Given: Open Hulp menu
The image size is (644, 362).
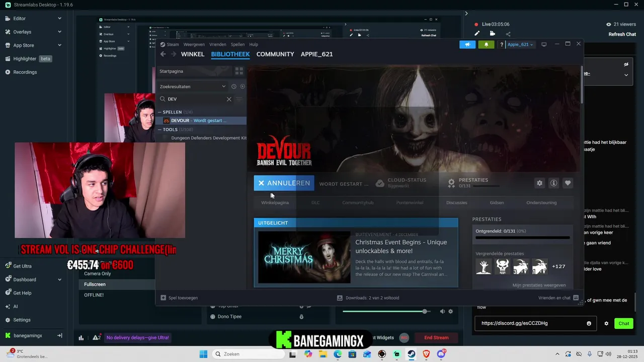Looking at the screenshot, I should click(254, 44).
